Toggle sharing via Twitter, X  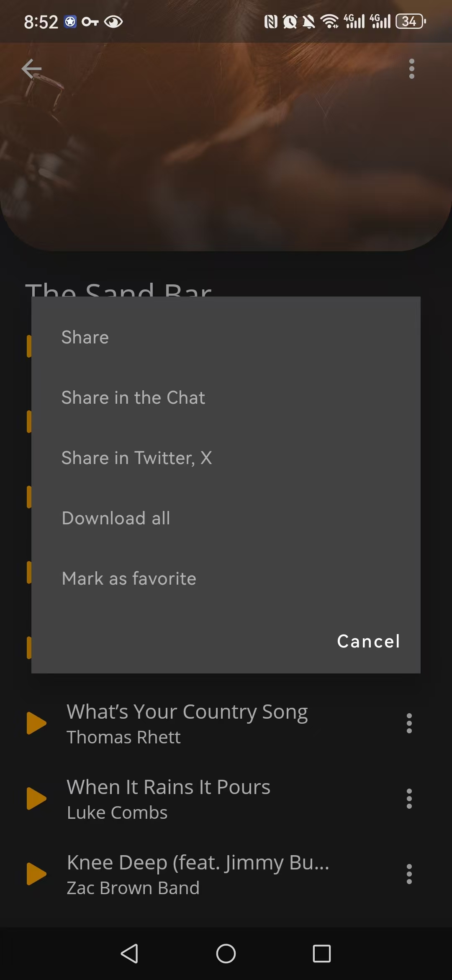(137, 457)
